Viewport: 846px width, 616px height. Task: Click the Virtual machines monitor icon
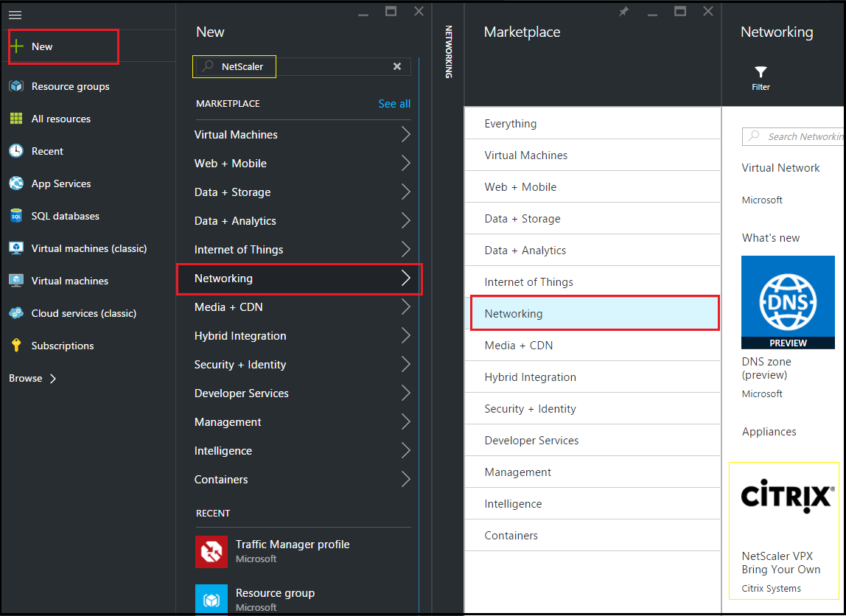[16, 281]
